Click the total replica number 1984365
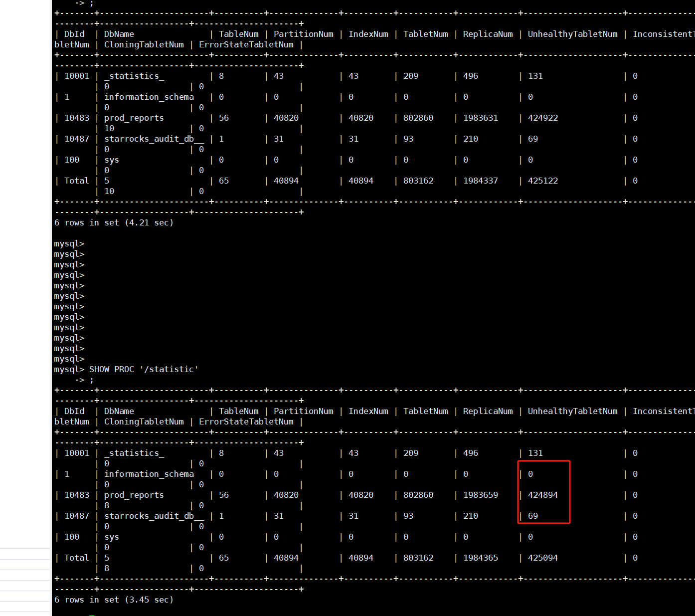This screenshot has width=695, height=616. pyautogui.click(x=480, y=558)
